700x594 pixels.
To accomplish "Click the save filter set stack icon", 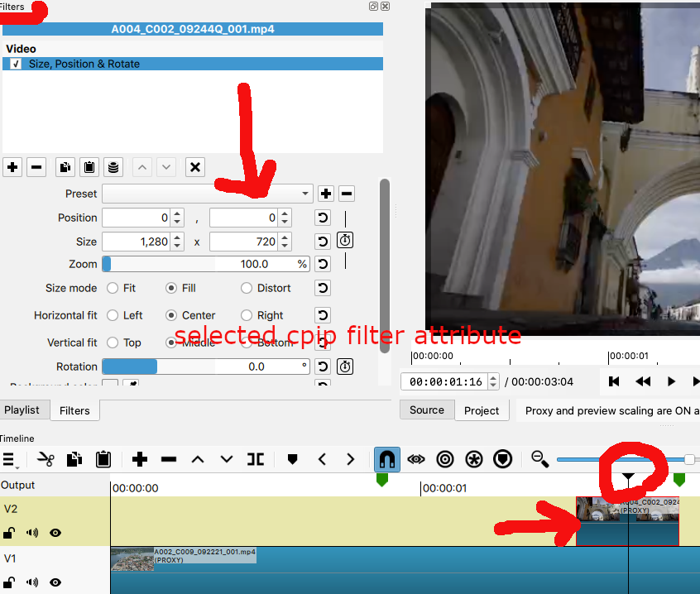I will tap(113, 167).
